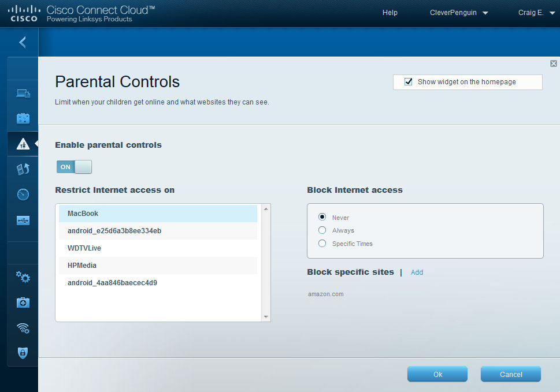
Task: Click the back arrow in the sidebar
Action: (23, 42)
